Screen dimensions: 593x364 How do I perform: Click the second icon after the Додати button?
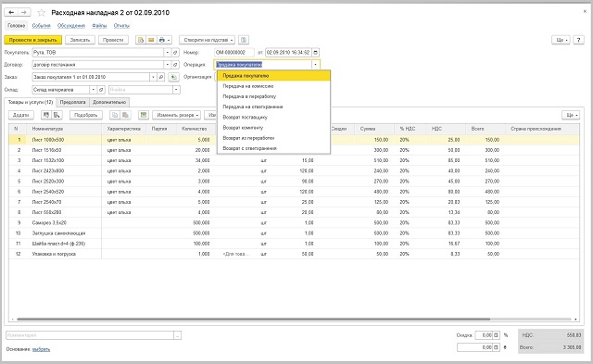pos(57,115)
